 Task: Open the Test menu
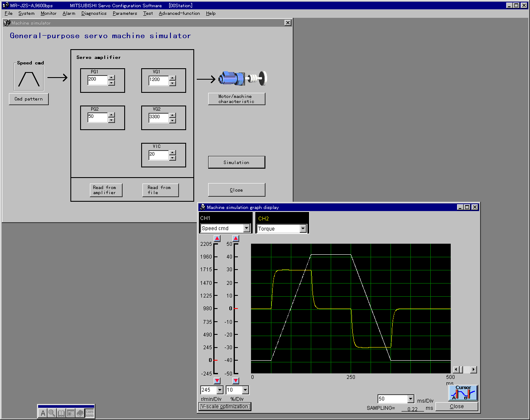(x=148, y=13)
